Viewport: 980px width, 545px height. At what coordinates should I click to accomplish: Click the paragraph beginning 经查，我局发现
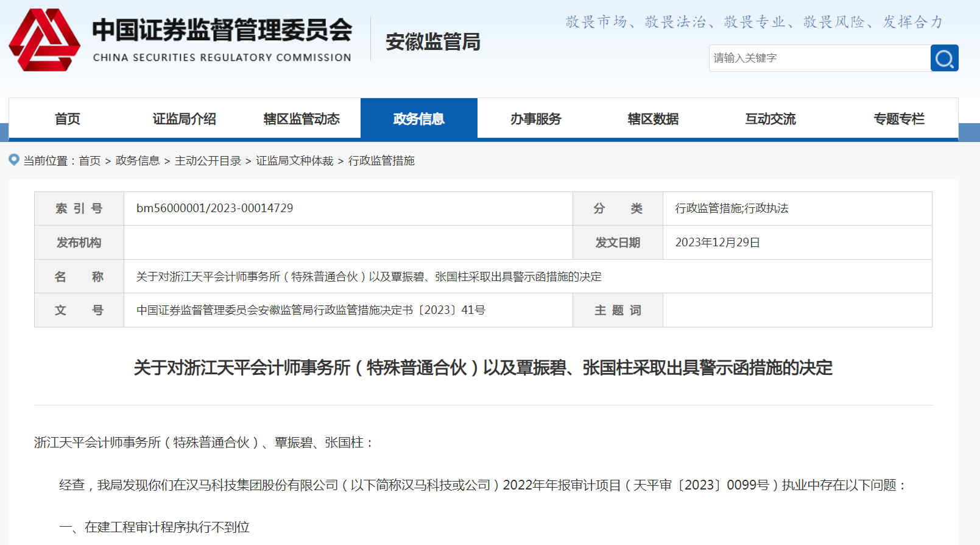[x=483, y=485]
